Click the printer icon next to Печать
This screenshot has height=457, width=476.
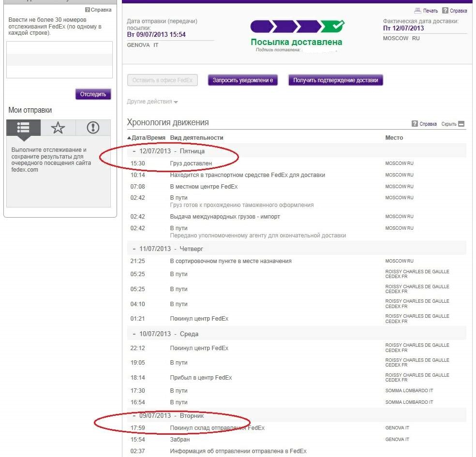[x=418, y=11]
